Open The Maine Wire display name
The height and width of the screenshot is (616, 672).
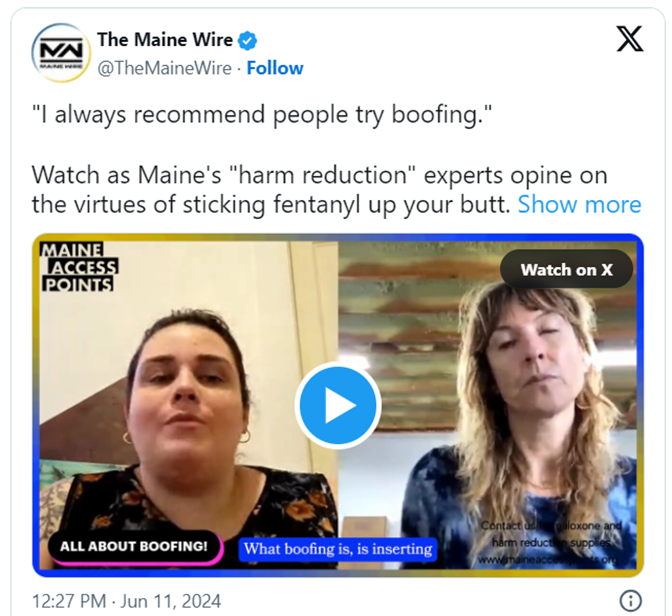click(165, 40)
